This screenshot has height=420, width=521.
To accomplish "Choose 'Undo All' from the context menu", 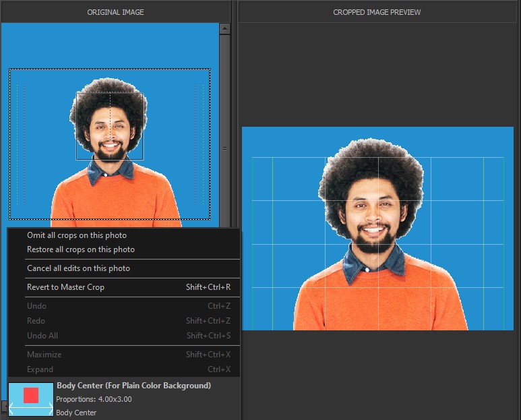I will tap(42, 336).
